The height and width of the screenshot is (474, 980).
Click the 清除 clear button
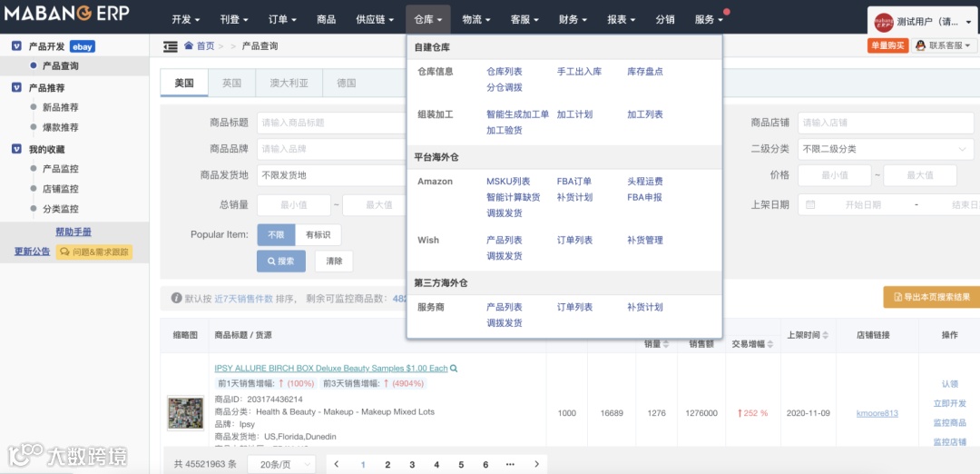click(334, 262)
